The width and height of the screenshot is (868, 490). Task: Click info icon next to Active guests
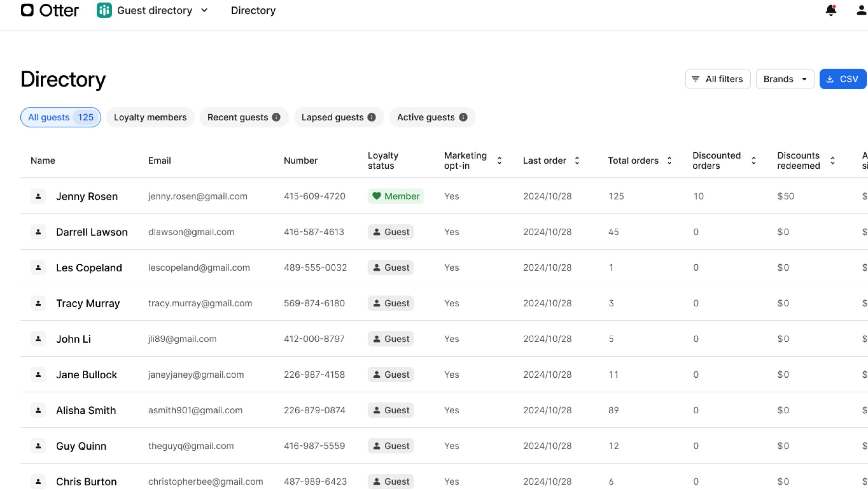coord(463,117)
